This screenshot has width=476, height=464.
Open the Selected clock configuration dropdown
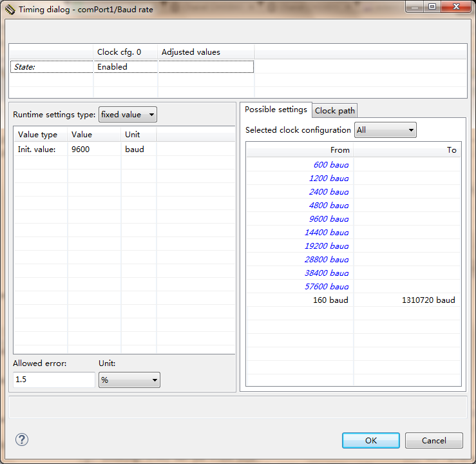385,130
